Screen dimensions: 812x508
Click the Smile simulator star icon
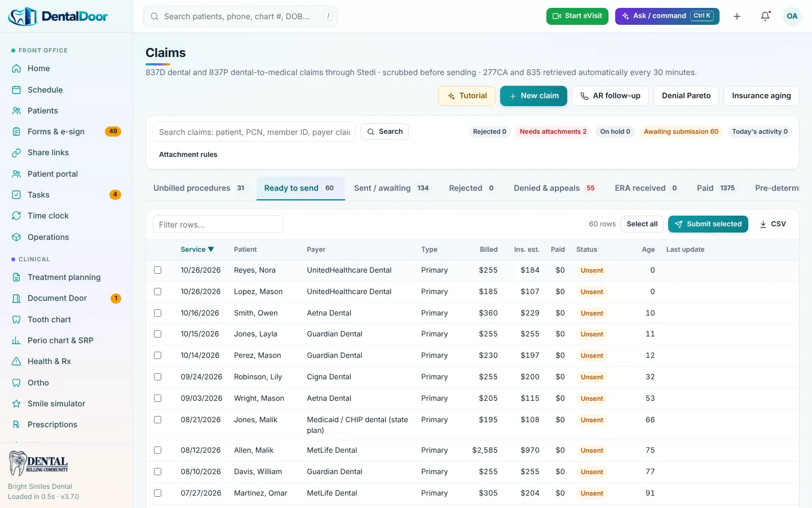pos(16,404)
